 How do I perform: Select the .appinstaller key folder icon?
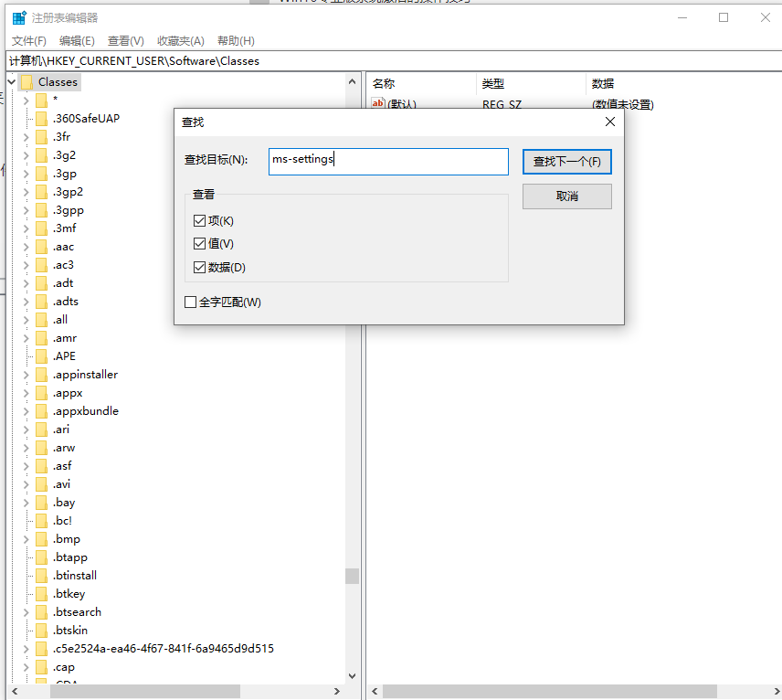pos(40,374)
